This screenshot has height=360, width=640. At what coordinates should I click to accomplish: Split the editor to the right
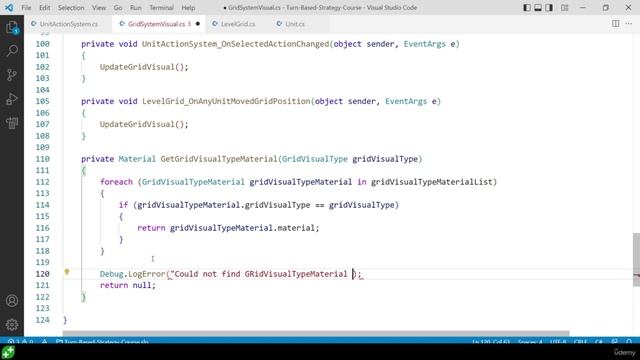(x=616, y=24)
